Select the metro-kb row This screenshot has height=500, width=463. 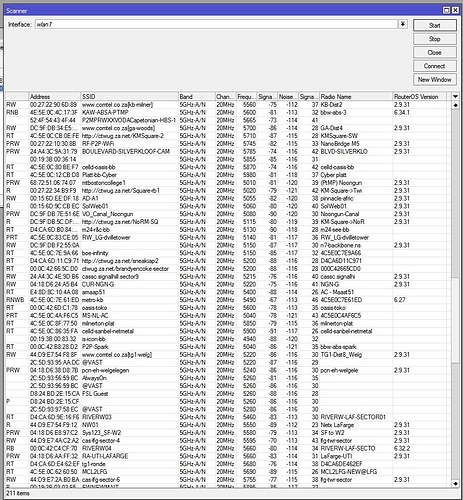coord(228,300)
